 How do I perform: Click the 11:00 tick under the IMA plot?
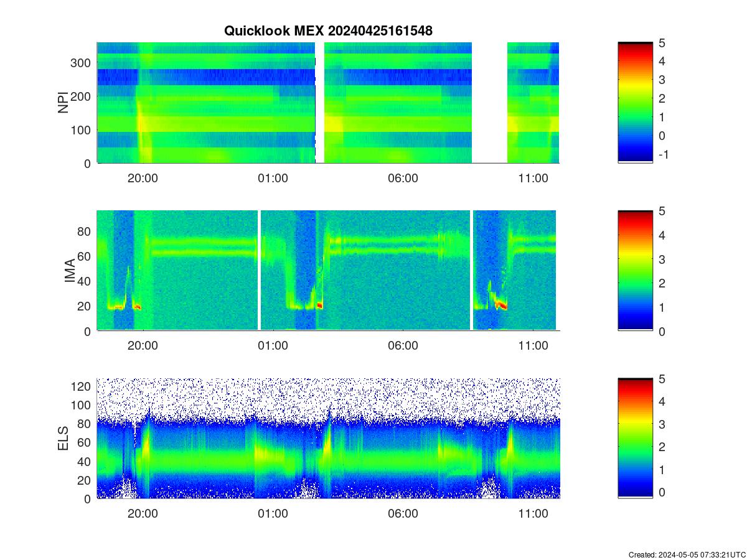point(533,346)
